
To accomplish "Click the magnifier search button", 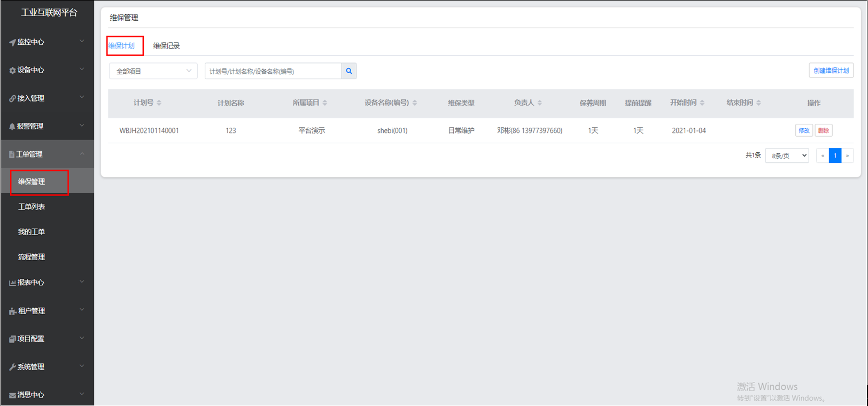I will (x=349, y=71).
